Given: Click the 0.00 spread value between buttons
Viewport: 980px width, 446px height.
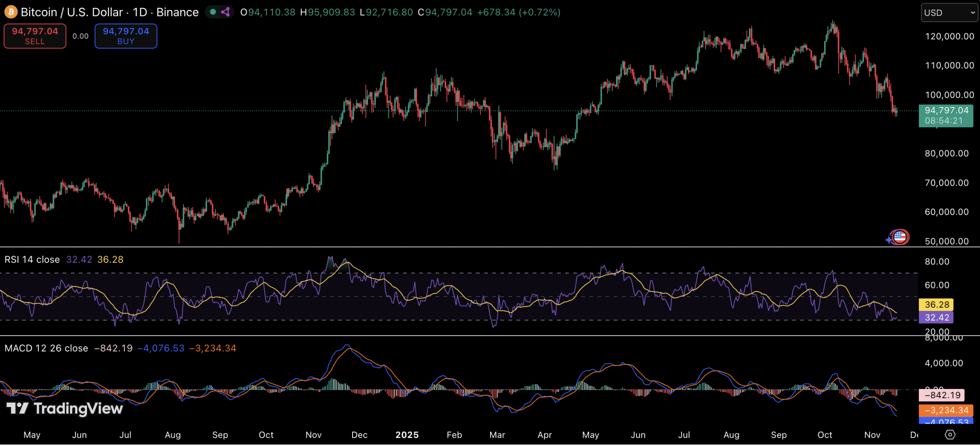Looking at the screenshot, I should click(80, 36).
